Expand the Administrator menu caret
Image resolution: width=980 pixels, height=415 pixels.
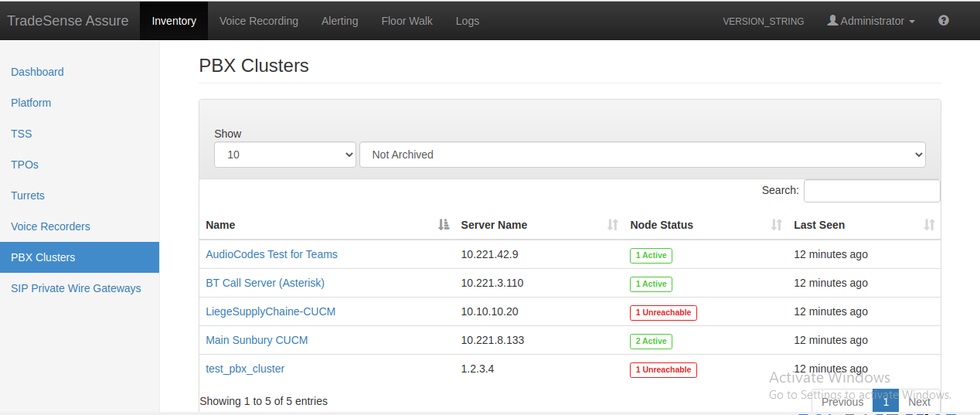point(912,22)
